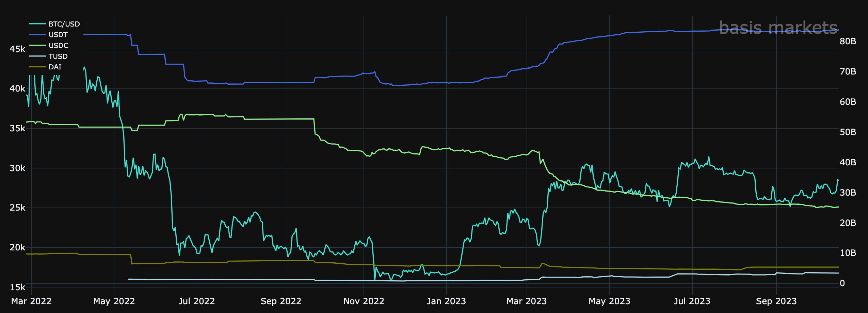Click the May 2022 x-axis label
The height and width of the screenshot is (313, 868).
[114, 301]
